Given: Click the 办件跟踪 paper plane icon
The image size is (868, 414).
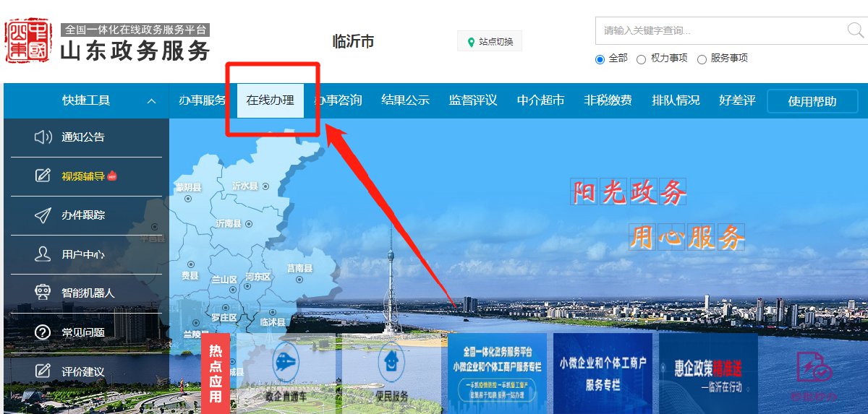Looking at the screenshot, I should [43, 215].
